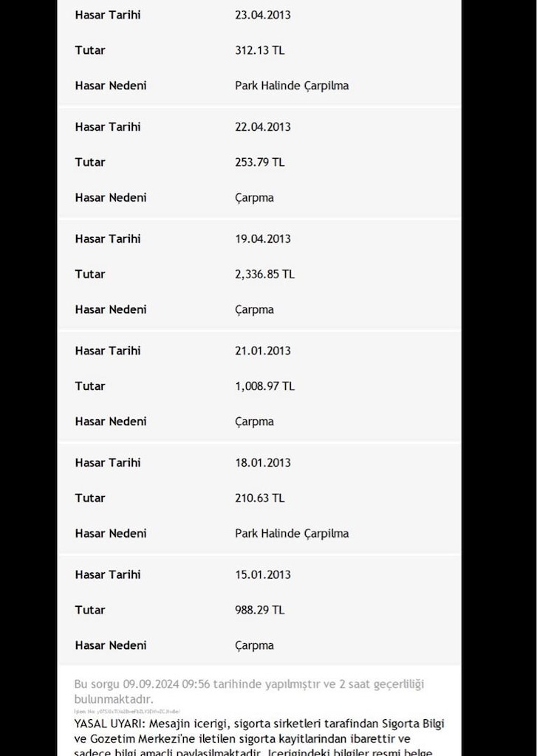This screenshot has width=537, height=756.
Task: Select the date 18.01.2013
Action: coord(262,462)
